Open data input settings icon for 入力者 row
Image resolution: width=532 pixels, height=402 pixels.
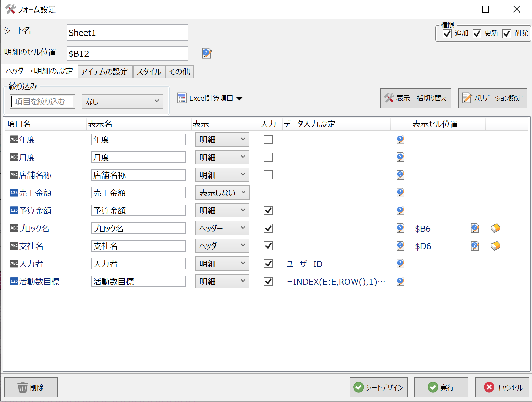[401, 264]
